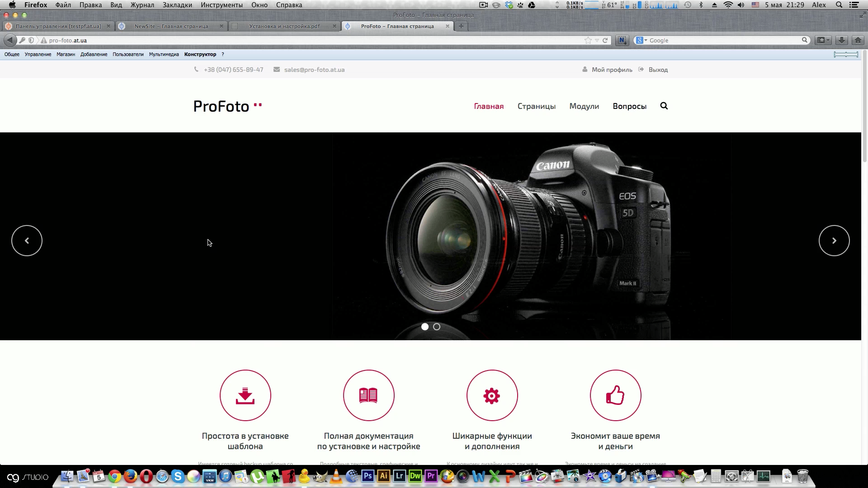Click Firefox back arrow button

(x=10, y=40)
